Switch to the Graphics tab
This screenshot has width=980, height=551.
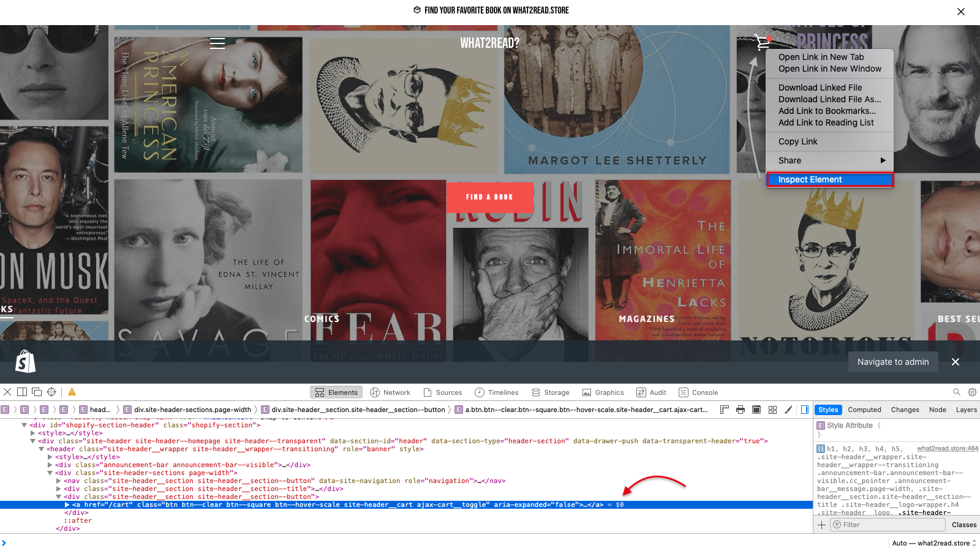click(603, 392)
